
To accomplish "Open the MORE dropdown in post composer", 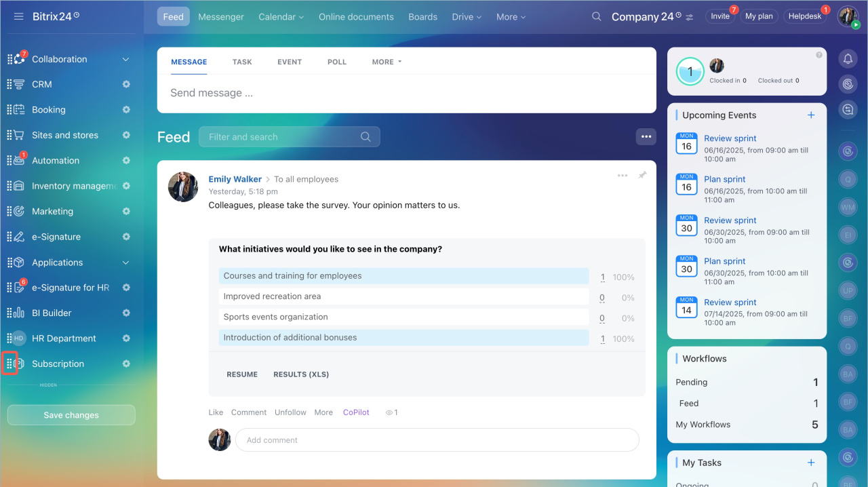I will 387,62.
